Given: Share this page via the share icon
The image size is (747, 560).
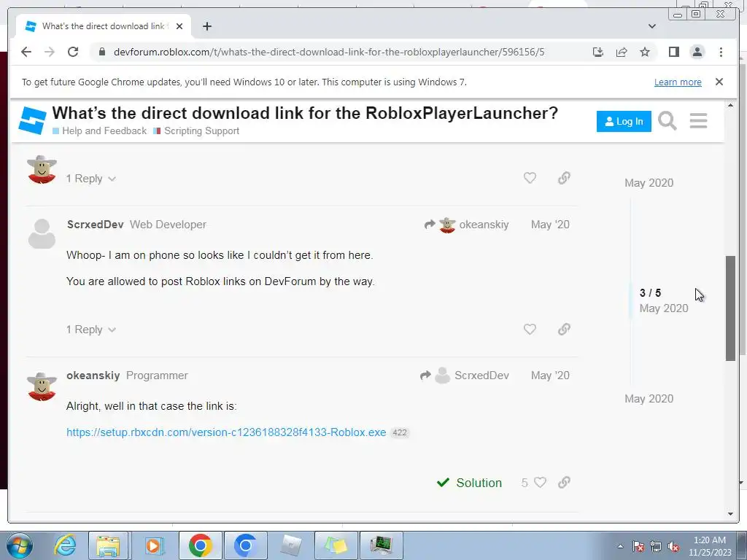Looking at the screenshot, I should coord(622,52).
